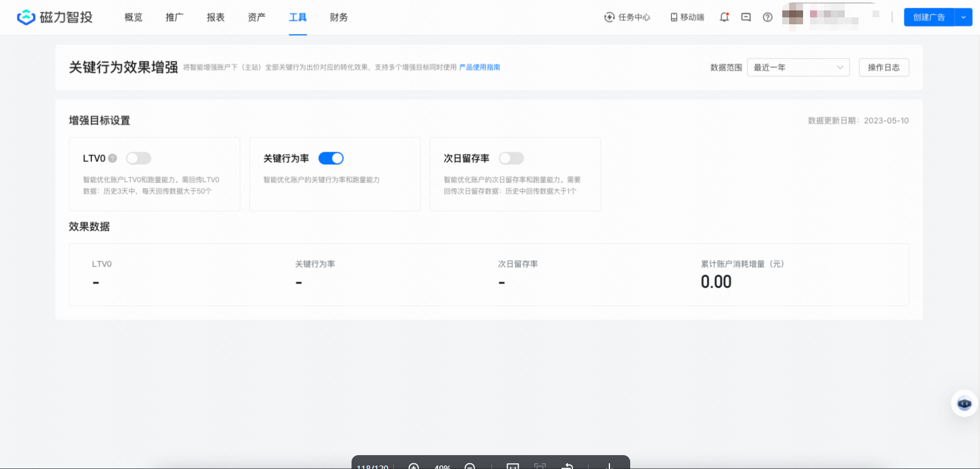Go to the 推广 tab
980x469 pixels.
175,17
